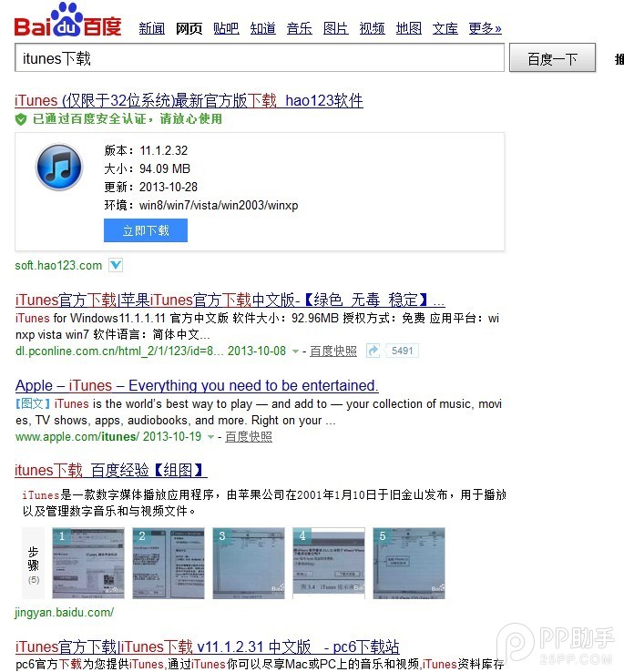Click the green security shield icon
The image size is (624, 672).
tap(21, 119)
